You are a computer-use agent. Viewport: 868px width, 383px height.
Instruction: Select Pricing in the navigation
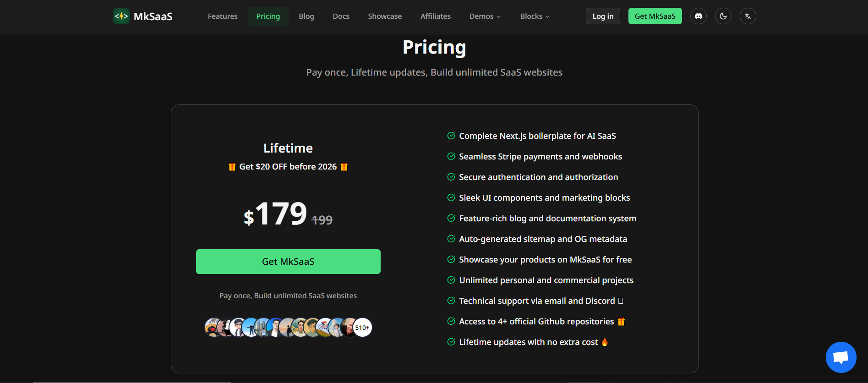(x=268, y=16)
